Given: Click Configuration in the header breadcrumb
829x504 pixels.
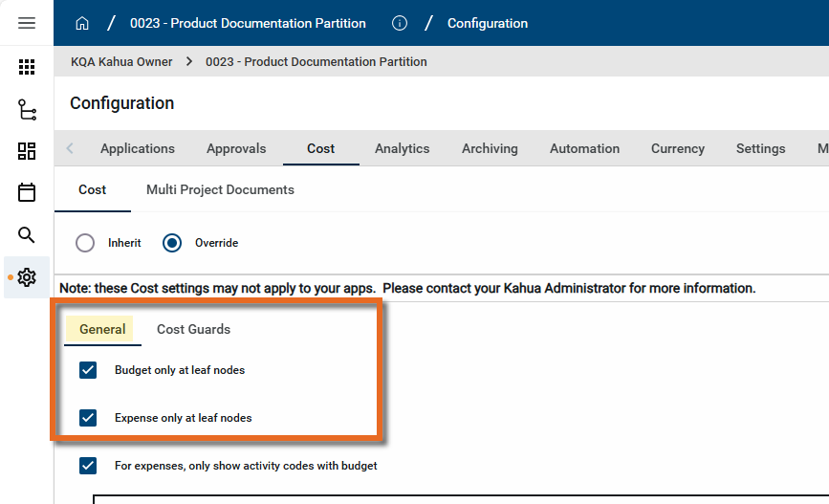Looking at the screenshot, I should click(487, 23).
